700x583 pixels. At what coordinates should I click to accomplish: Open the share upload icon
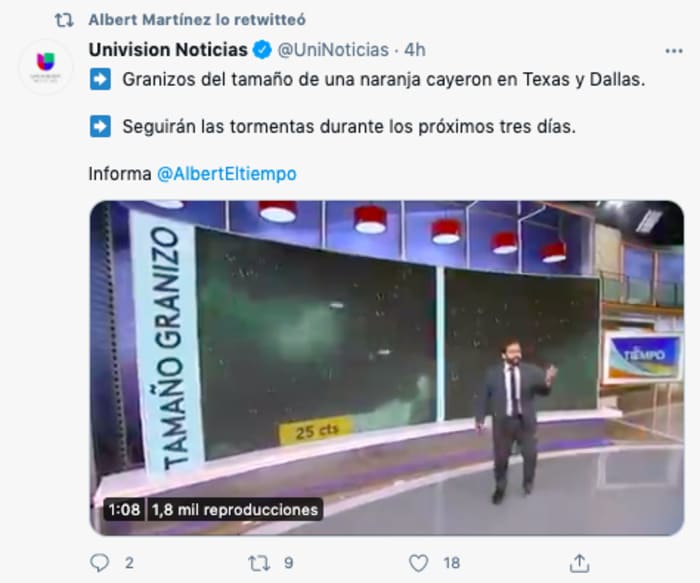pyautogui.click(x=579, y=563)
